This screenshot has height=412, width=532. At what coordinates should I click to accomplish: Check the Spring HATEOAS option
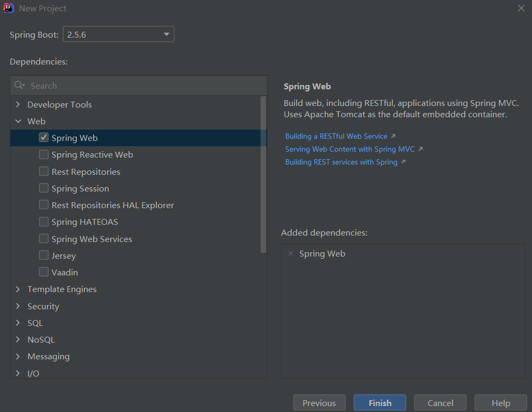[44, 222]
